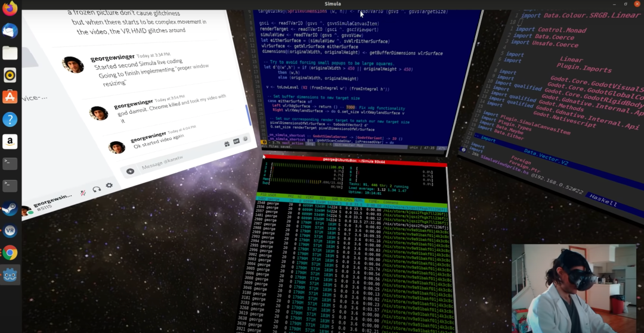Viewport: 644px width, 333px height.
Task: Open the Discord emoji picker
Action: pos(246,139)
